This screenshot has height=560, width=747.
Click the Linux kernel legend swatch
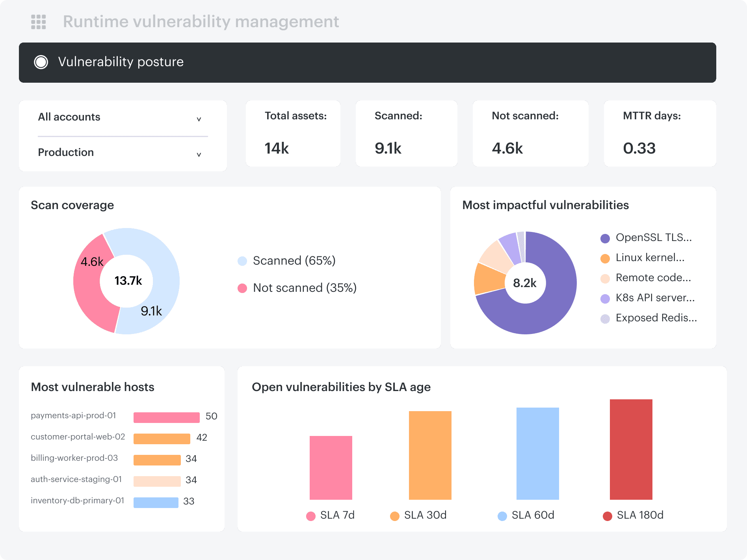pyautogui.click(x=605, y=258)
